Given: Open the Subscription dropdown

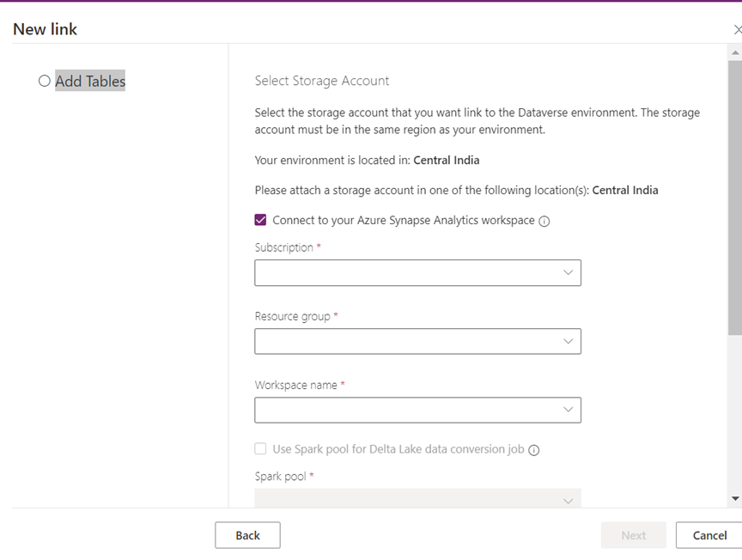Looking at the screenshot, I should pyautogui.click(x=417, y=273).
